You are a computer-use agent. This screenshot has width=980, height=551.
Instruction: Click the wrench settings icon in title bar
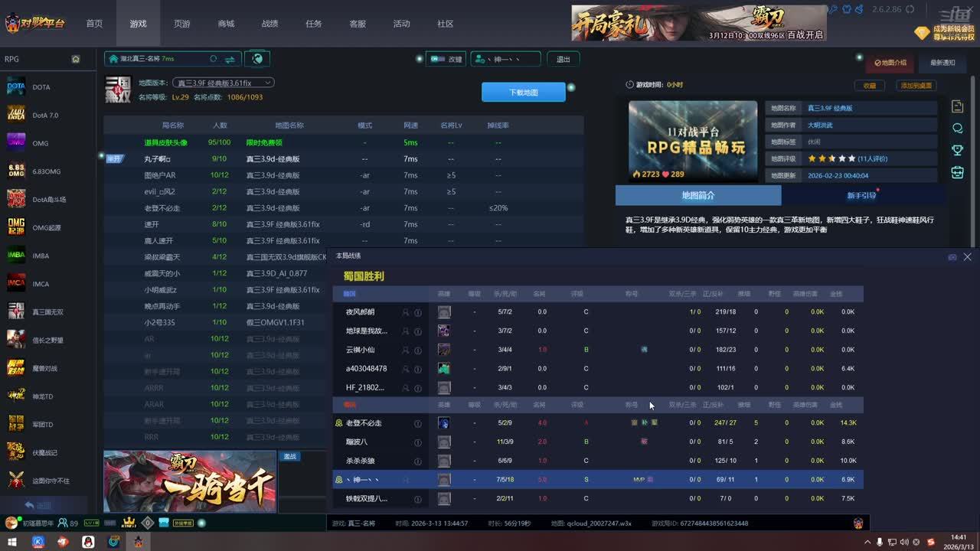pos(834,9)
